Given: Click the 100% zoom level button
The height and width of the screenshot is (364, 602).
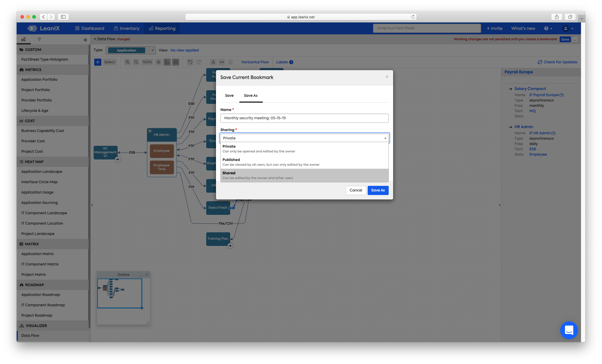Looking at the screenshot, I should (x=147, y=62).
